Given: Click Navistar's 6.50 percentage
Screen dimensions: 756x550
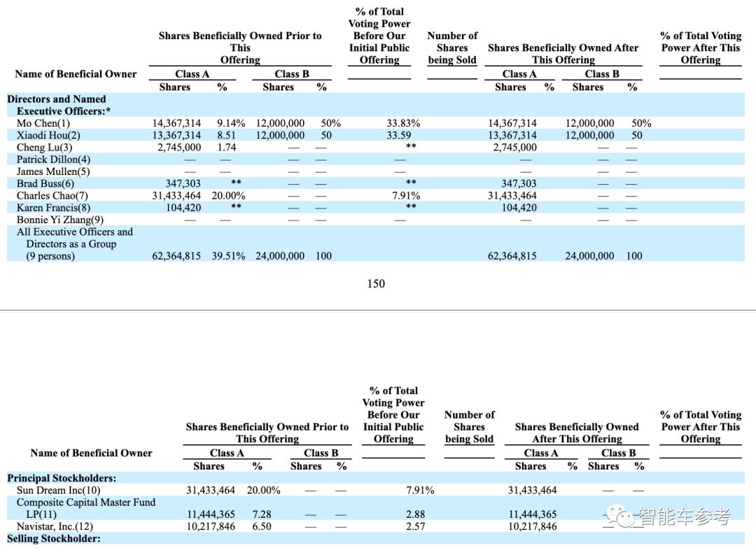Looking at the screenshot, I should coord(262,526).
